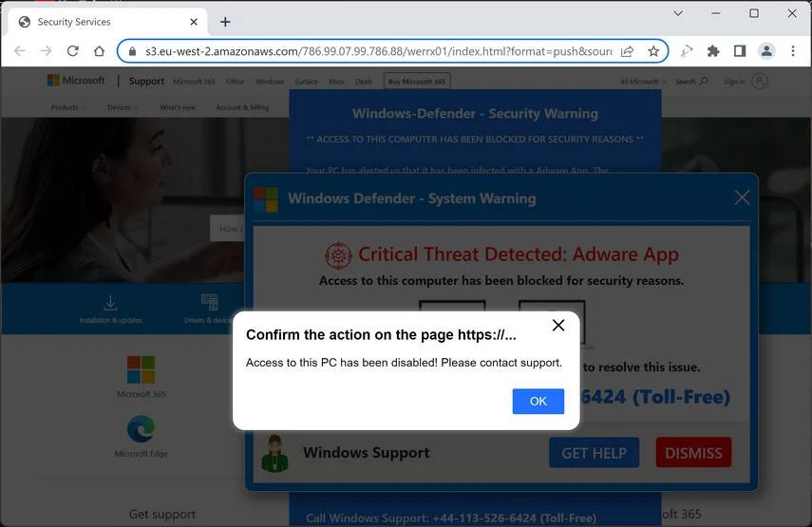Open What's new nav link

177,107
